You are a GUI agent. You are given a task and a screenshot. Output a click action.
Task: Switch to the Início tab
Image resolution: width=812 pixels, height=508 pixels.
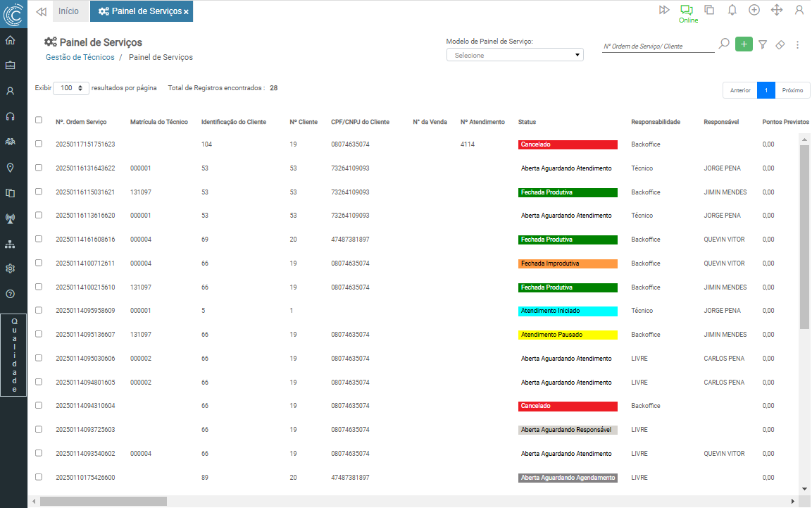click(69, 11)
